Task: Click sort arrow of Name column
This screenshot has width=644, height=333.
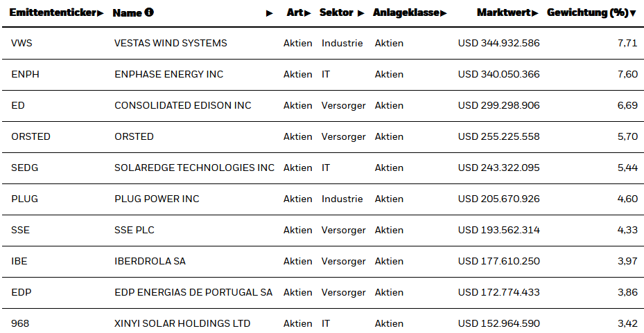Action: 270,13
